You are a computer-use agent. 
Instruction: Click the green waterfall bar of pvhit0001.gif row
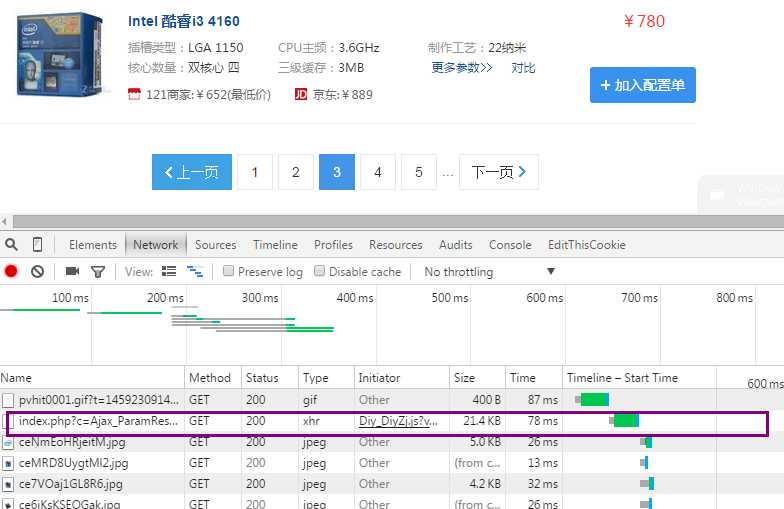[x=594, y=400]
